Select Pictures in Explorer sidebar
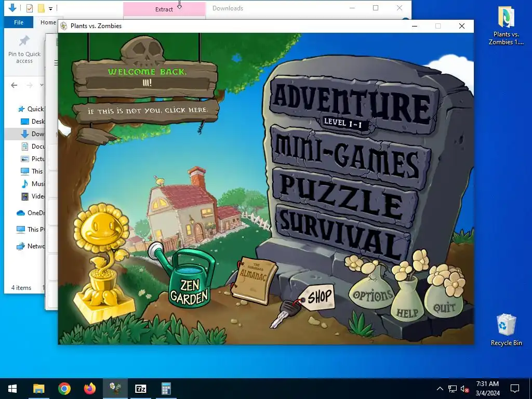 pos(32,159)
